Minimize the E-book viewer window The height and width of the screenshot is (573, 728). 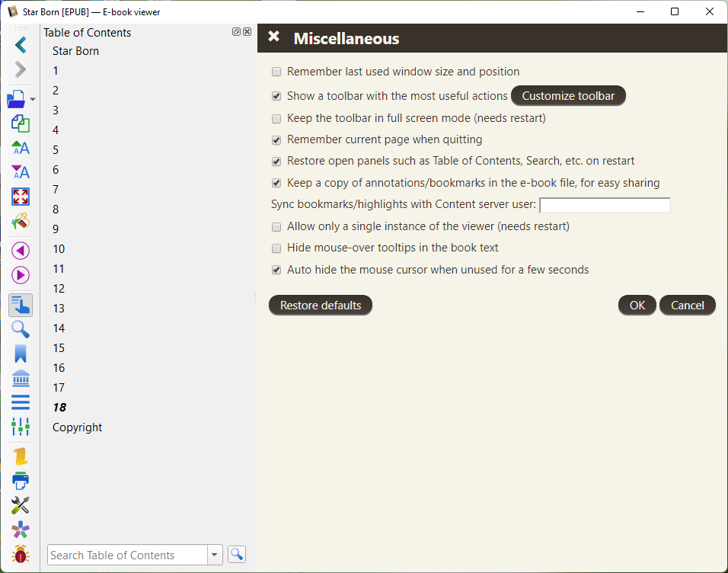click(x=640, y=11)
